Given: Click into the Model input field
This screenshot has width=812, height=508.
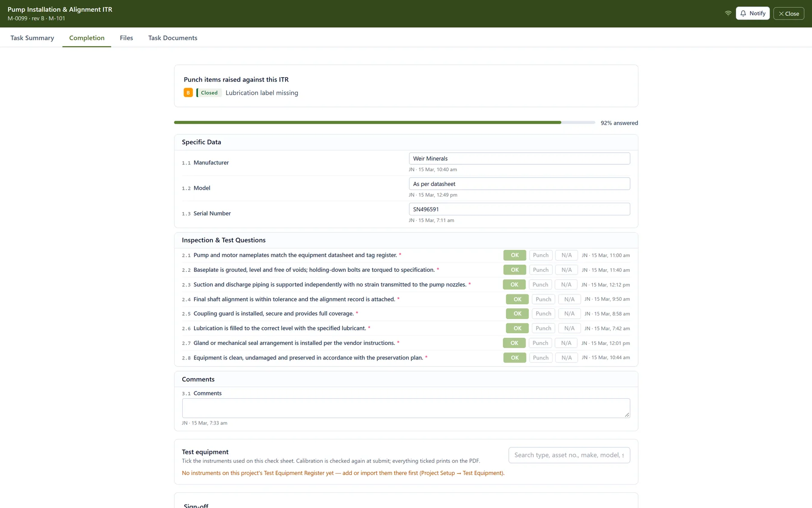Looking at the screenshot, I should click(x=519, y=184).
